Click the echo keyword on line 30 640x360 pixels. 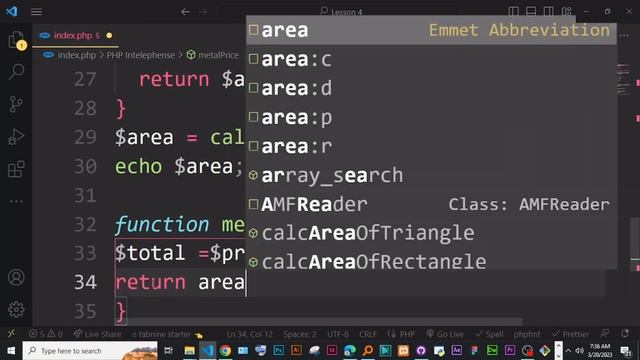(x=138, y=167)
